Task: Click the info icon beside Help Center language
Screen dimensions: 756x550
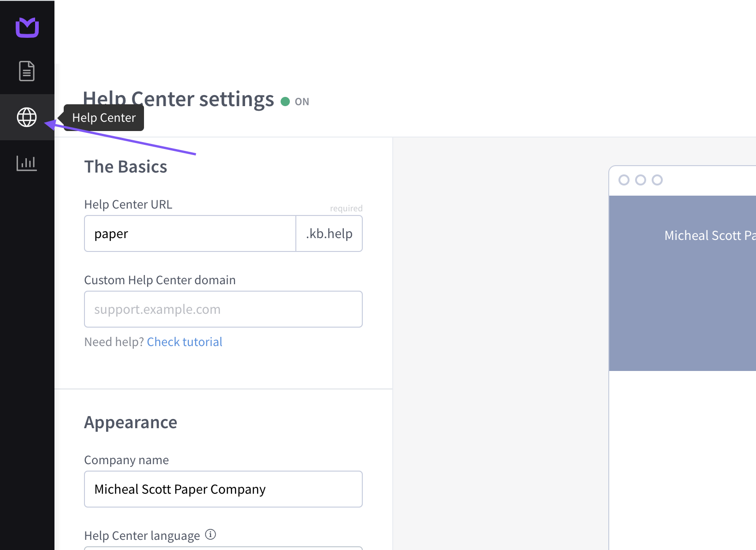Action: tap(210, 534)
